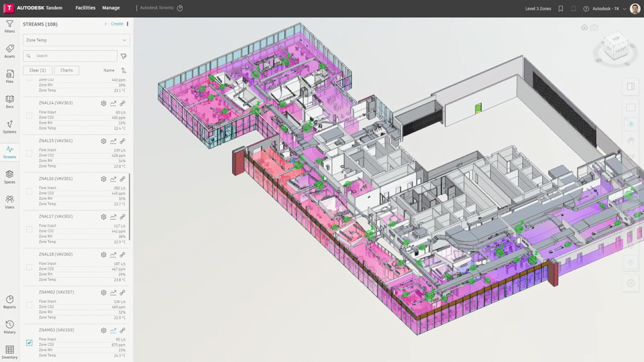
Task: Click the streams Search field
Action: pos(70,56)
